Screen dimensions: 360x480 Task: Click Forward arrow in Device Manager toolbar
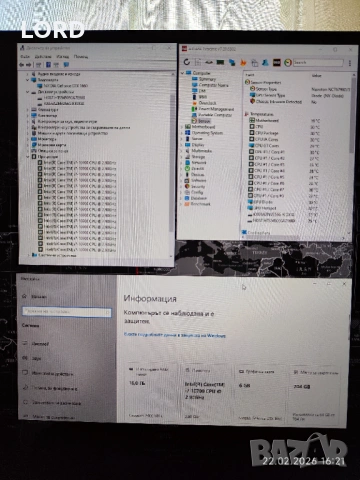(x=29, y=65)
